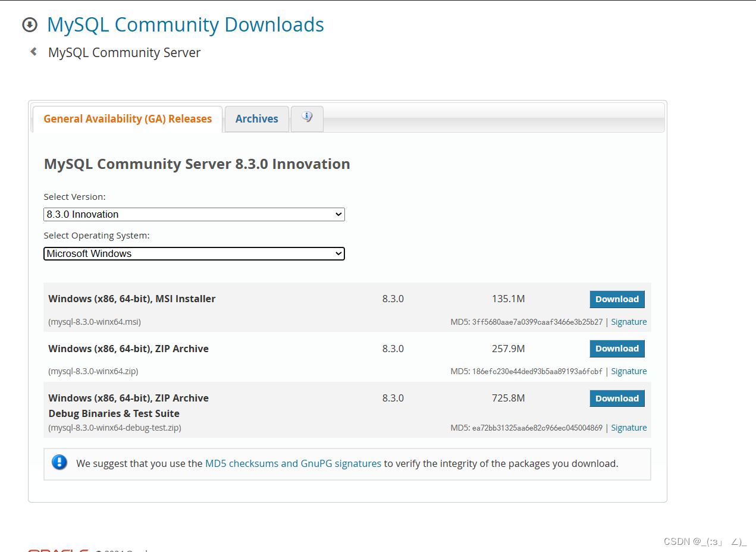
Task: Click the filename (mysql-8.3.0-winx64.msi)
Action: click(x=95, y=322)
